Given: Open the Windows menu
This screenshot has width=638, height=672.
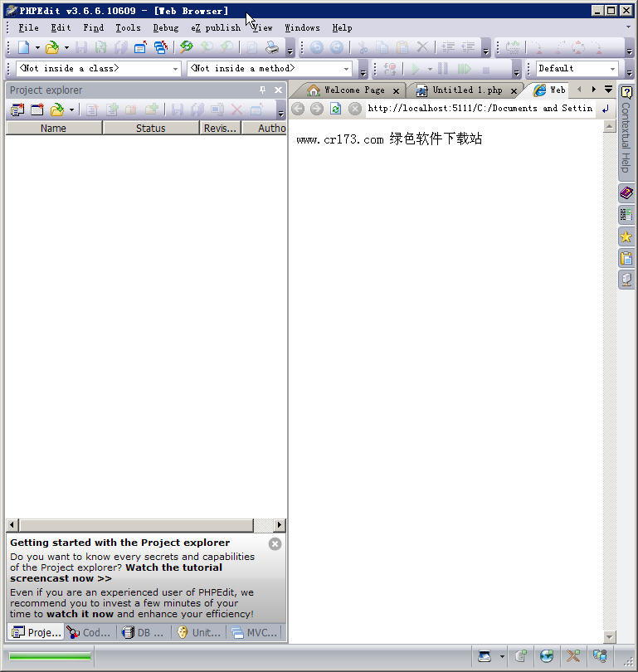Looking at the screenshot, I should 303,28.
